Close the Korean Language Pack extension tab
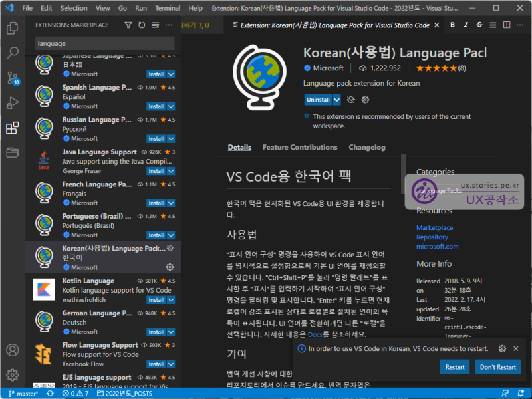This screenshot has width=532, height=399. coord(437,25)
